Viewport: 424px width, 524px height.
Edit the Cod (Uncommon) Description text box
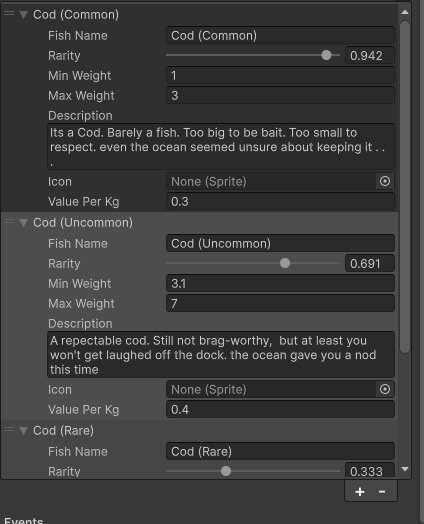coord(221,355)
